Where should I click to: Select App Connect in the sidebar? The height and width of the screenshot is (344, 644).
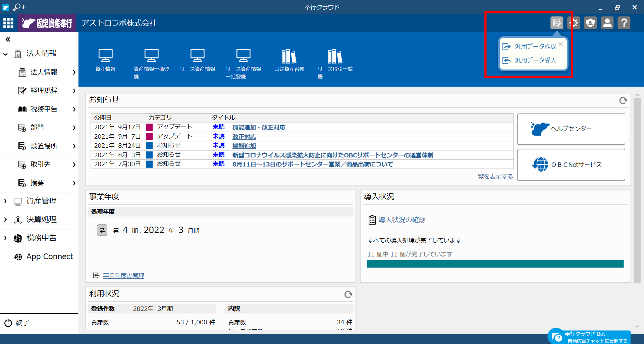(49, 256)
